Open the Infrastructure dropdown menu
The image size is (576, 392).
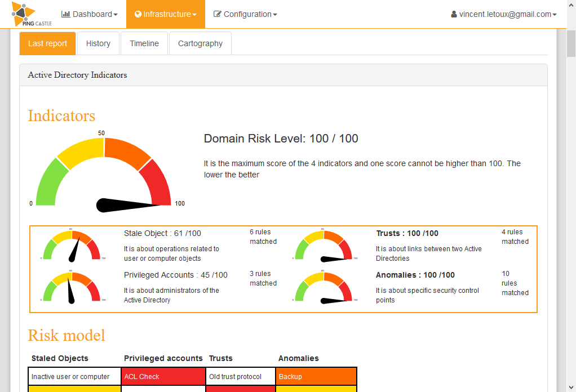[165, 14]
